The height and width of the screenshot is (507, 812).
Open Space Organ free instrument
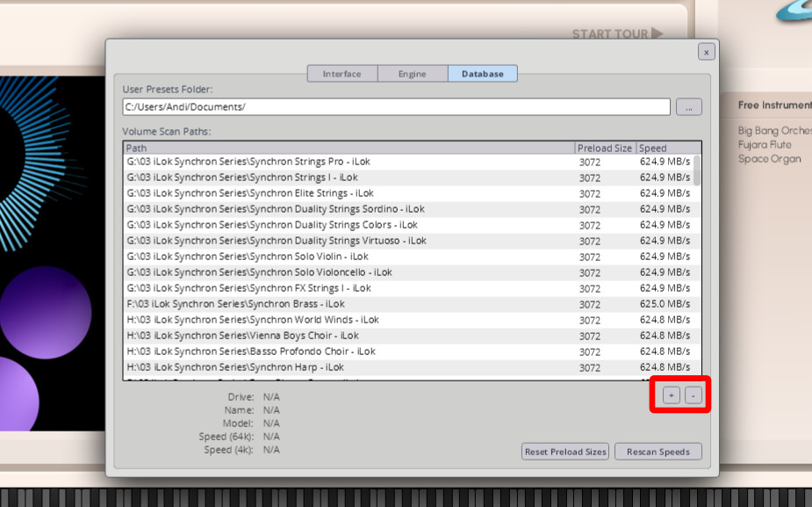(769, 159)
